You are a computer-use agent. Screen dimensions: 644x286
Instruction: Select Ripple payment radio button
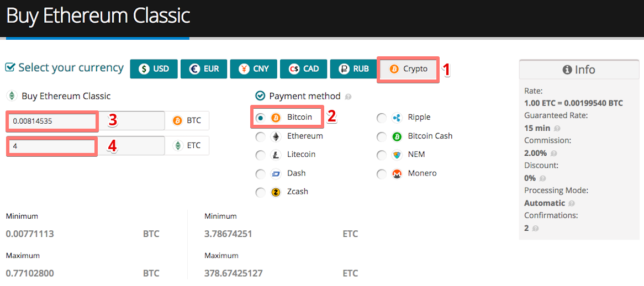click(x=382, y=118)
